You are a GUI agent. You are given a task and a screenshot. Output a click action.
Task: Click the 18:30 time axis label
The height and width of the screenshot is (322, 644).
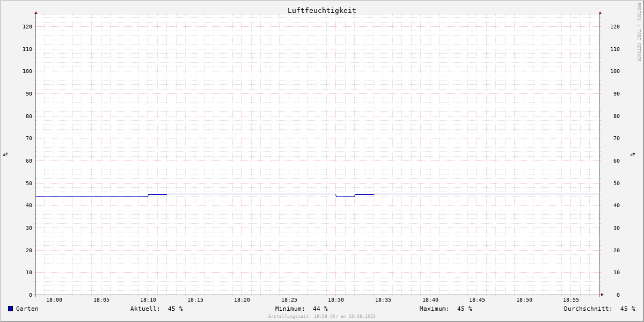point(336,300)
